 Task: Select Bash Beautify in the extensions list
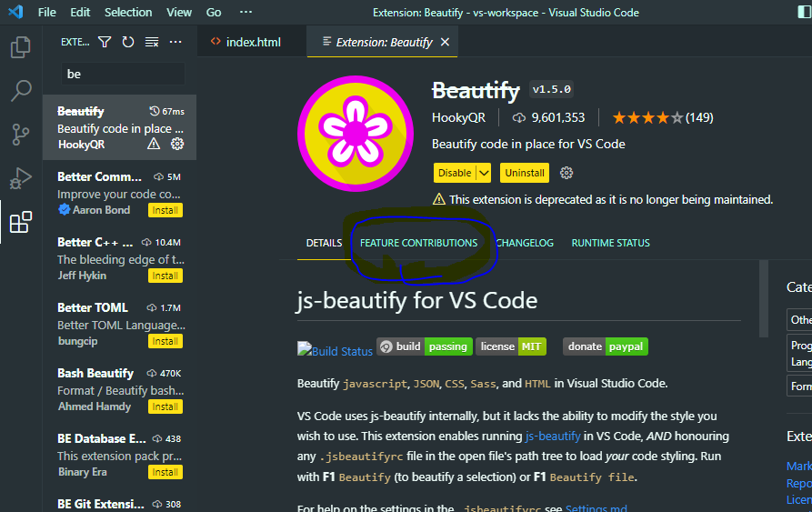(120, 389)
